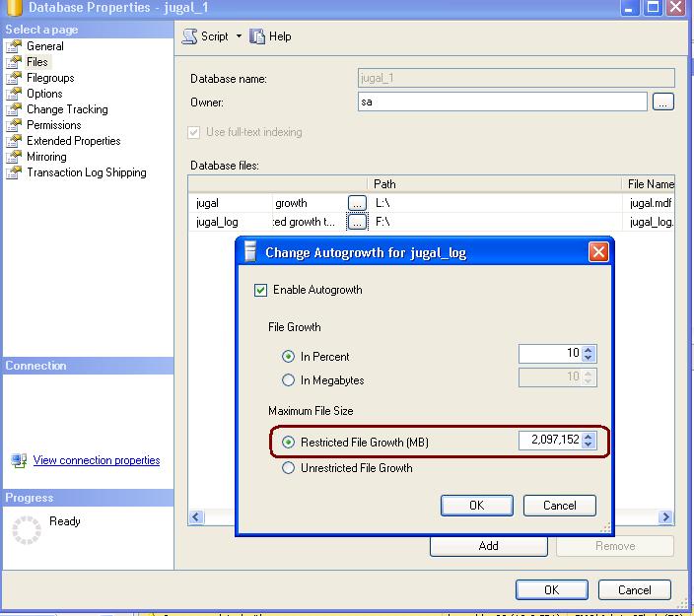This screenshot has width=694, height=616.
Task: Open the General page
Action: pos(44,46)
